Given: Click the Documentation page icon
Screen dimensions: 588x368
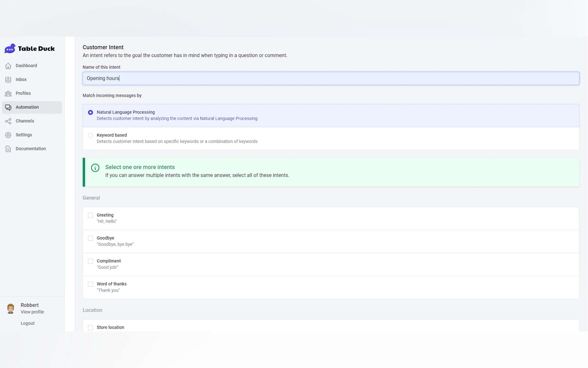Looking at the screenshot, I should click(x=8, y=149).
